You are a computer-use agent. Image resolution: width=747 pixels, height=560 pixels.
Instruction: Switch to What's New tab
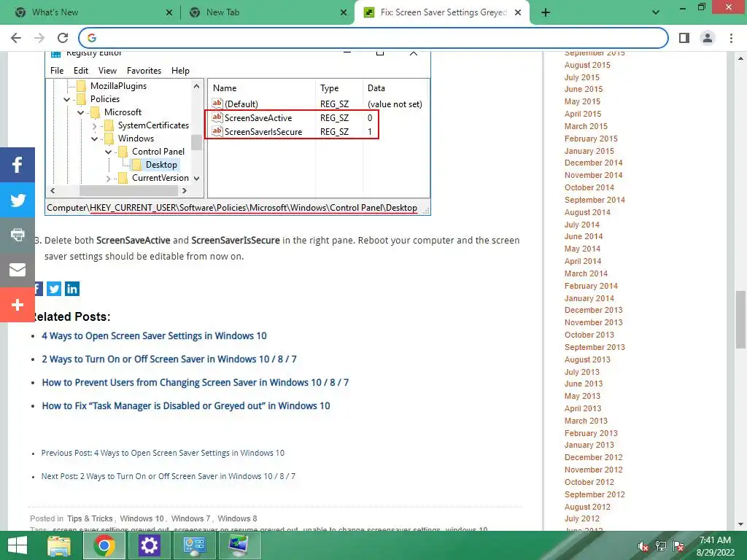(90, 13)
